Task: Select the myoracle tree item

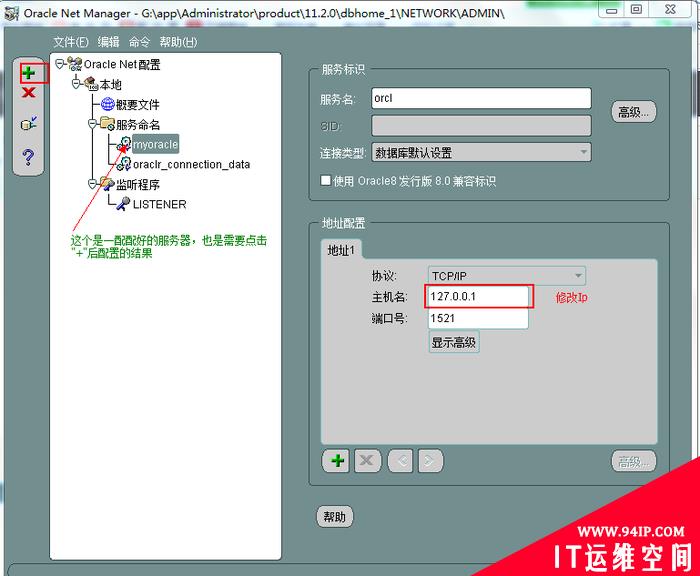Action: pyautogui.click(x=155, y=144)
